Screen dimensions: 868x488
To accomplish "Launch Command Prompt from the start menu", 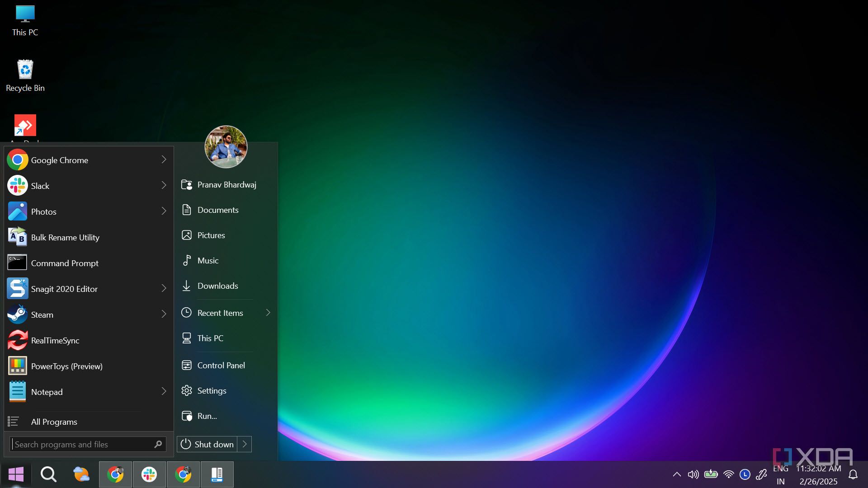I will click(64, 263).
